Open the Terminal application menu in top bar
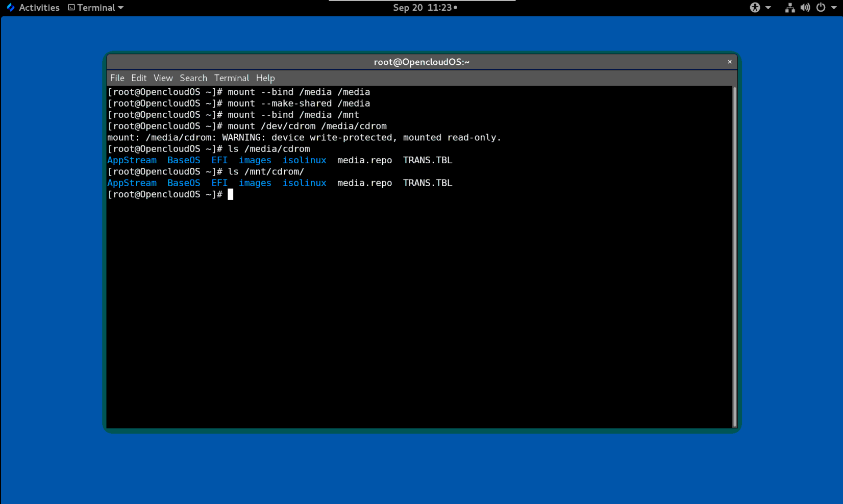Viewport: 843px width, 504px height. click(96, 8)
